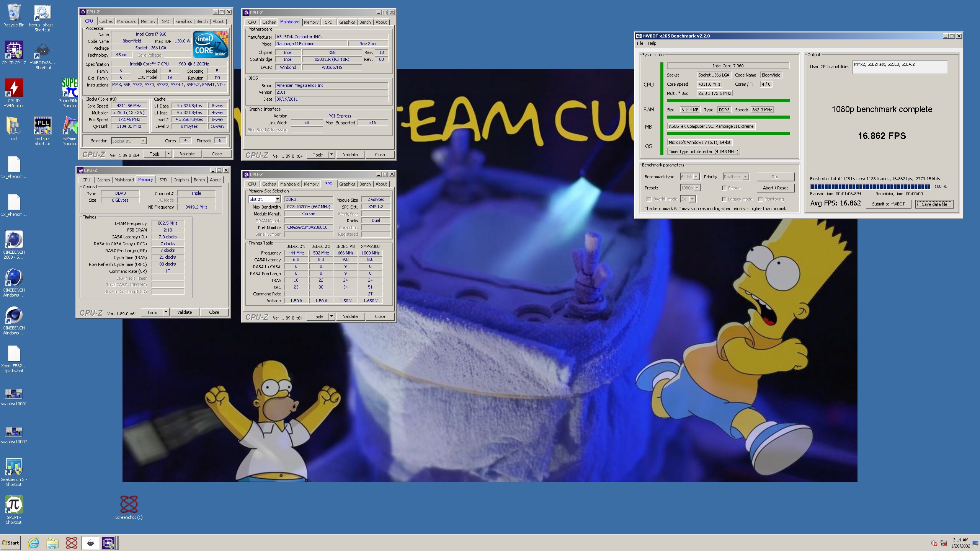The height and width of the screenshot is (551, 980).
Task: Toggle the Pmode checkbox
Action: tap(724, 188)
